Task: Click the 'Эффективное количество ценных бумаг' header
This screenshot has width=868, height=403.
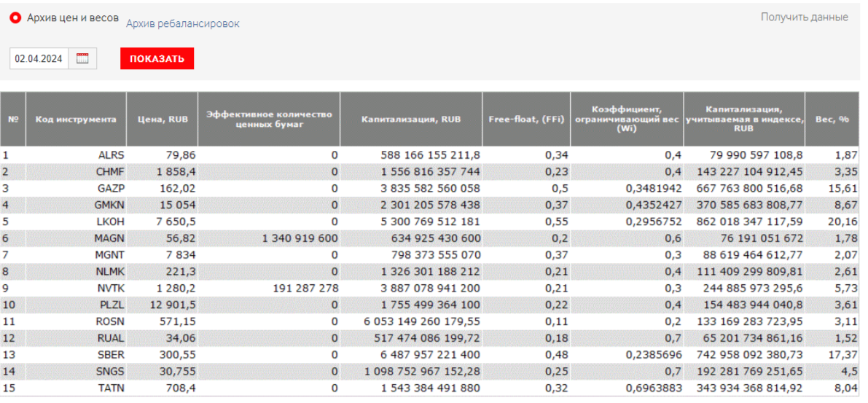Action: click(269, 119)
